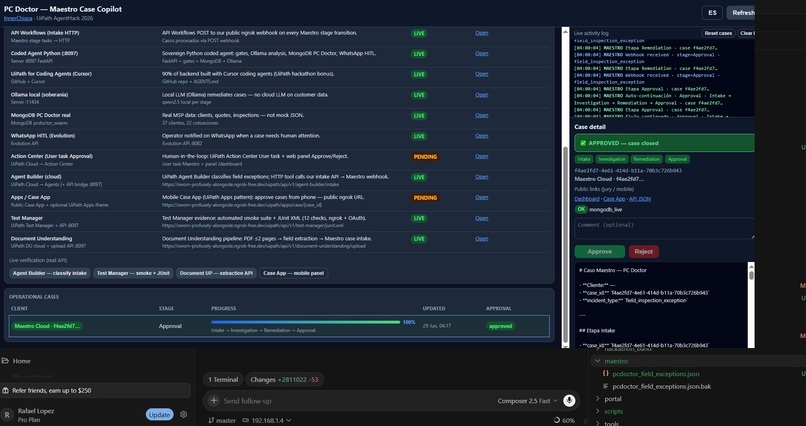Open pcdoctor_field_exceptions.json.bak file
Screen dimensions: 806x426
662,386
